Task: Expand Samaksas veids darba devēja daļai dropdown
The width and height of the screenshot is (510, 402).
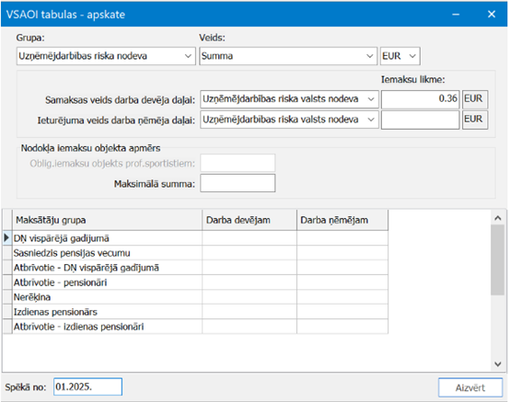Action: [x=289, y=99]
